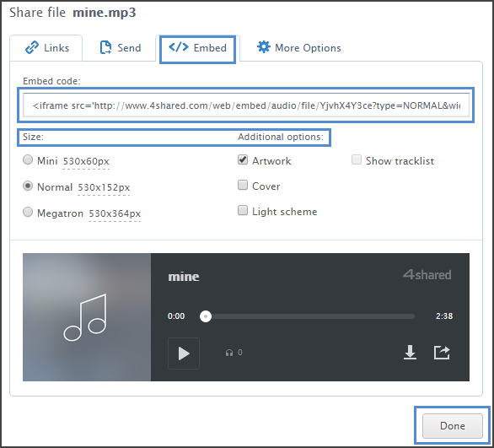
Task: Click the code brackets icon on Embed tab
Action: [179, 47]
